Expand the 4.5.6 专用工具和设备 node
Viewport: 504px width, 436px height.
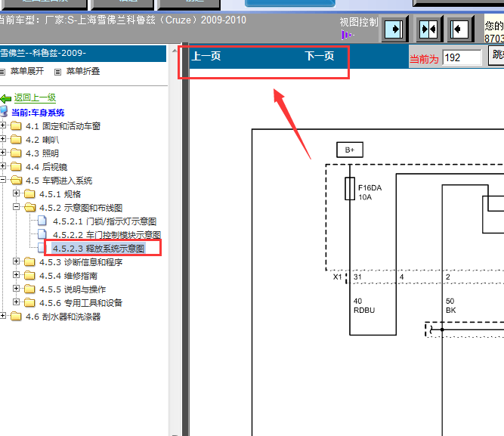point(16,301)
